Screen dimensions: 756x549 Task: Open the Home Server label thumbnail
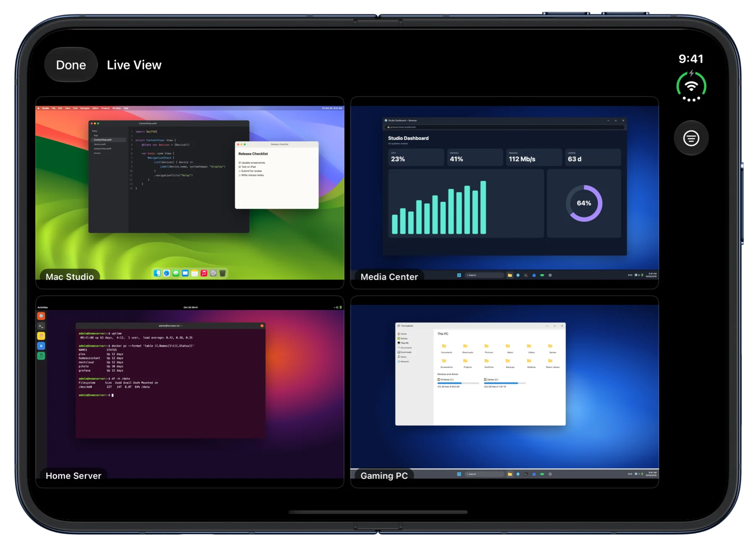73,475
